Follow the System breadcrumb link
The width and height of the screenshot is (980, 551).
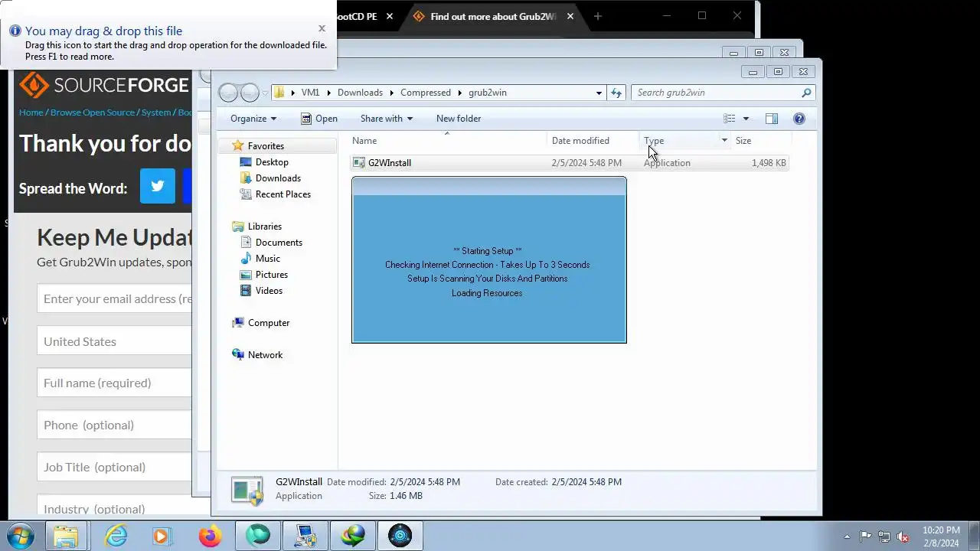coord(156,112)
